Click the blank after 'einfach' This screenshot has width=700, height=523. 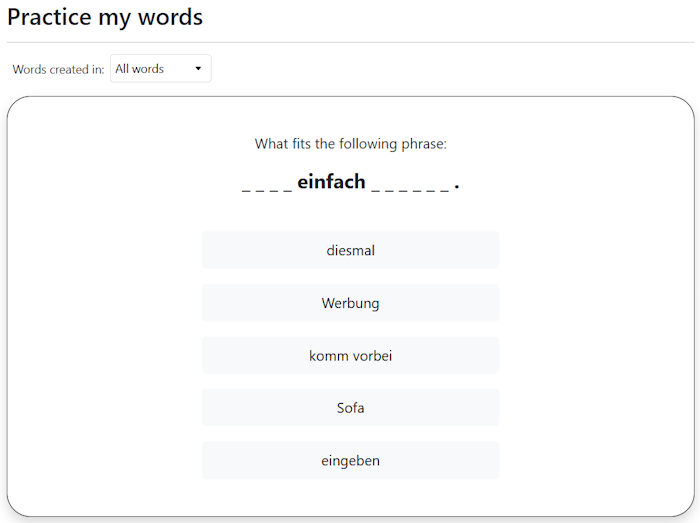410,185
